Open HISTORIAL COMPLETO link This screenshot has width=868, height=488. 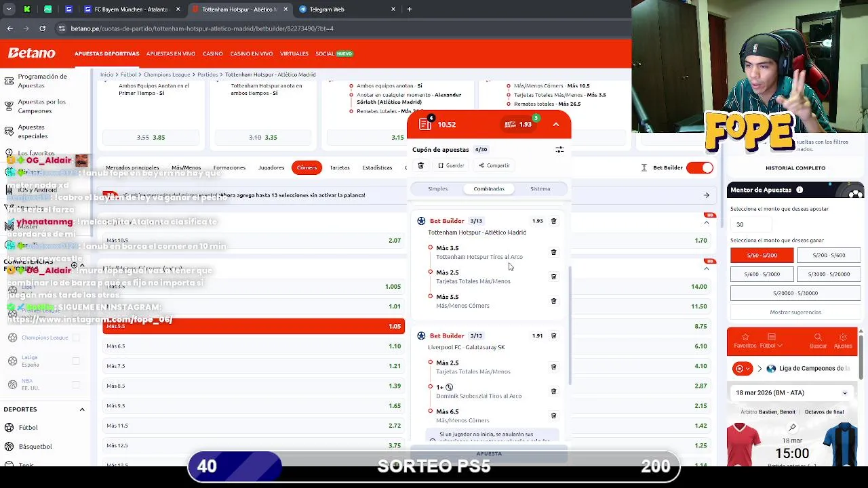[x=795, y=168]
